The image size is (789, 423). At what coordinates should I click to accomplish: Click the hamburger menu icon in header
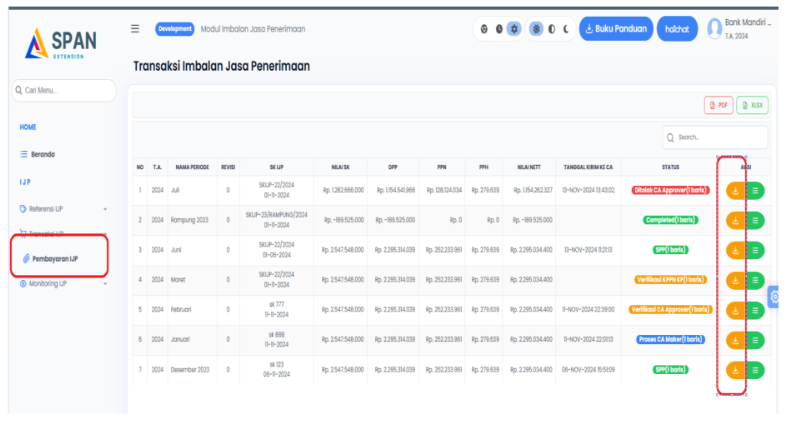[135, 29]
